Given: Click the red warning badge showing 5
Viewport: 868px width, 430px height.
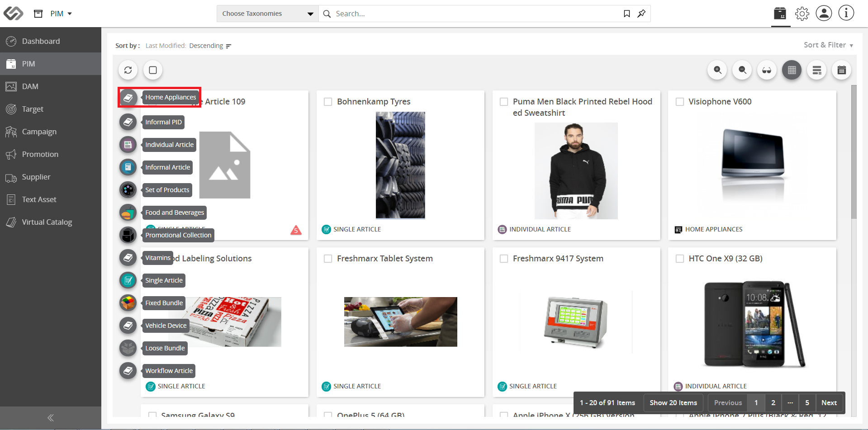Looking at the screenshot, I should (x=296, y=230).
